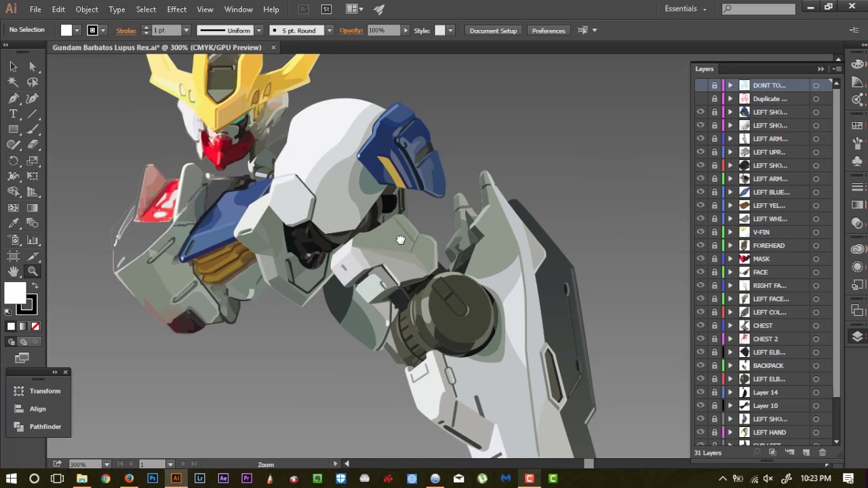Screen dimensions: 868x488
Task: Unlock the FACE layer lock
Action: tap(714, 272)
